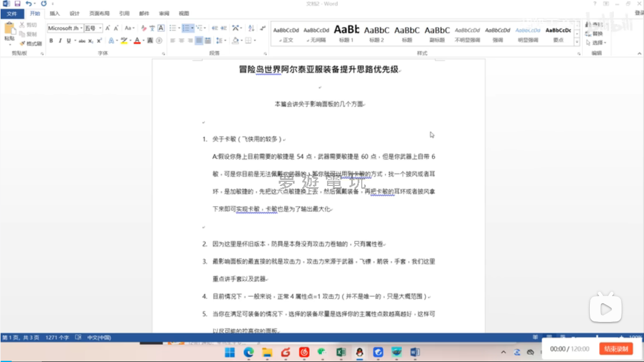
Task: Click the Increase Indent icon
Action: click(x=224, y=28)
